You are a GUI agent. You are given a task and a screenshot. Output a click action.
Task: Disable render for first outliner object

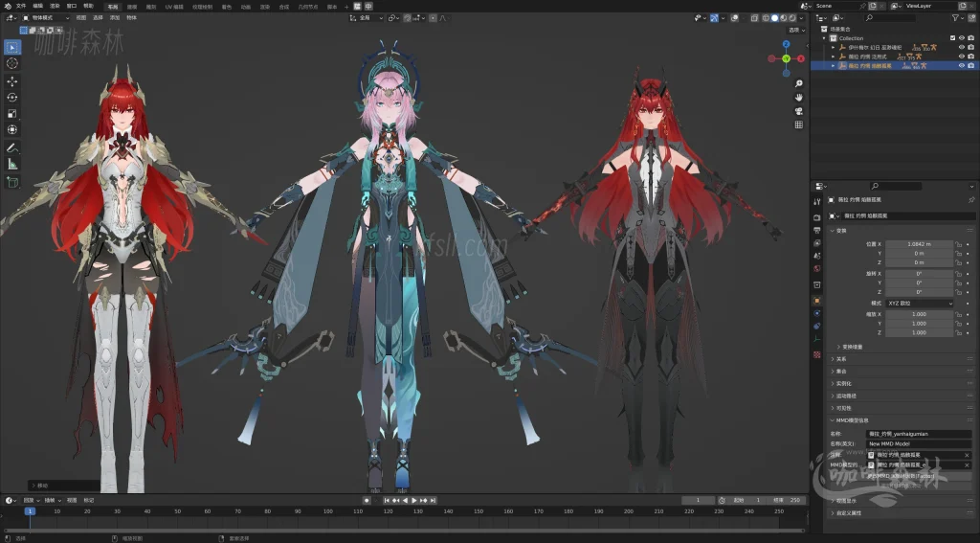(x=970, y=47)
